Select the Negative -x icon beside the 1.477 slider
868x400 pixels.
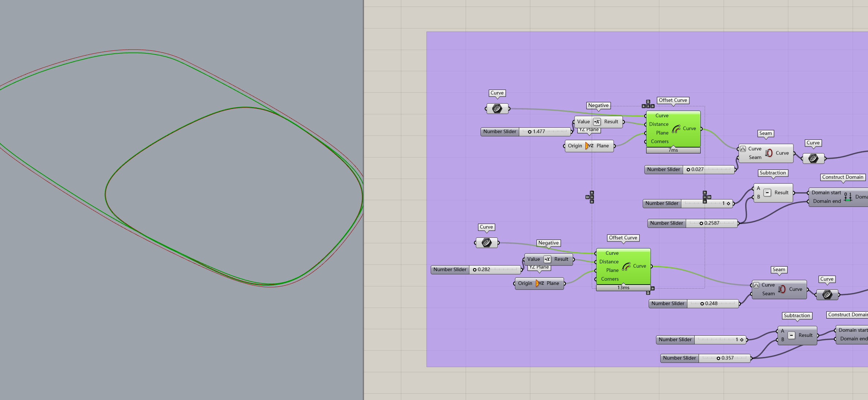(597, 122)
